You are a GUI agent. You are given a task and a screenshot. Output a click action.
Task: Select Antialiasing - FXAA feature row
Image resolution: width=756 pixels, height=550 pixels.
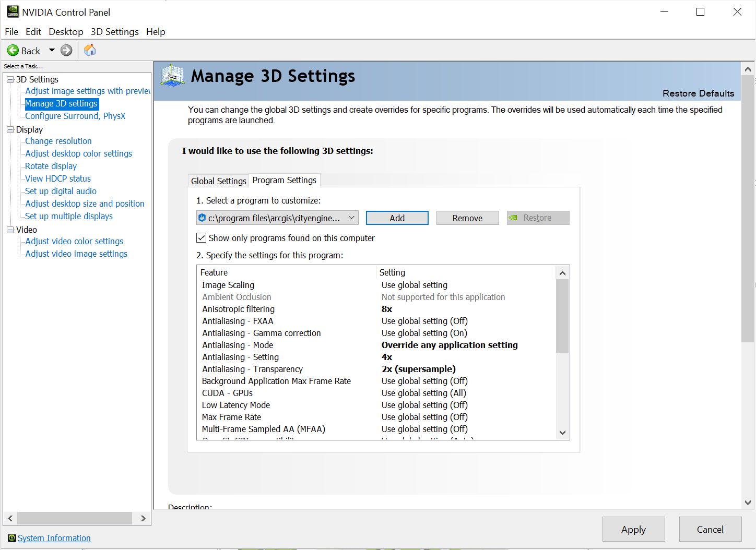[x=376, y=321]
